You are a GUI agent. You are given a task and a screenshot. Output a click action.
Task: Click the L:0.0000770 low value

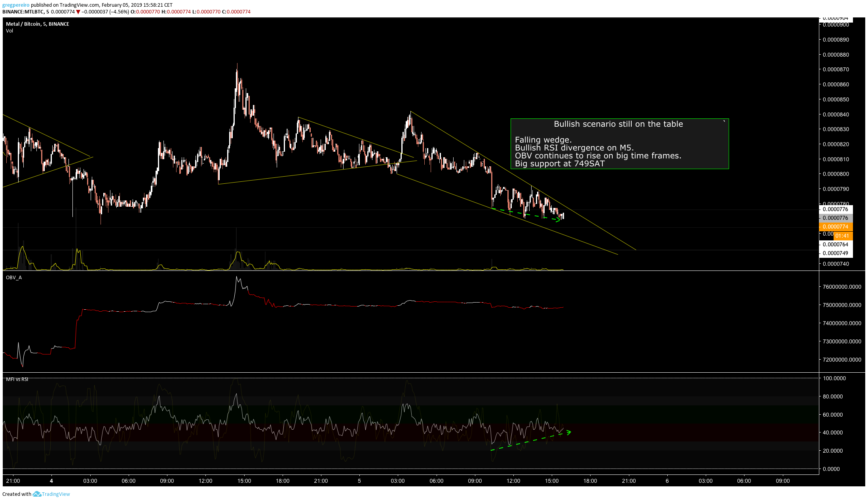pos(206,12)
